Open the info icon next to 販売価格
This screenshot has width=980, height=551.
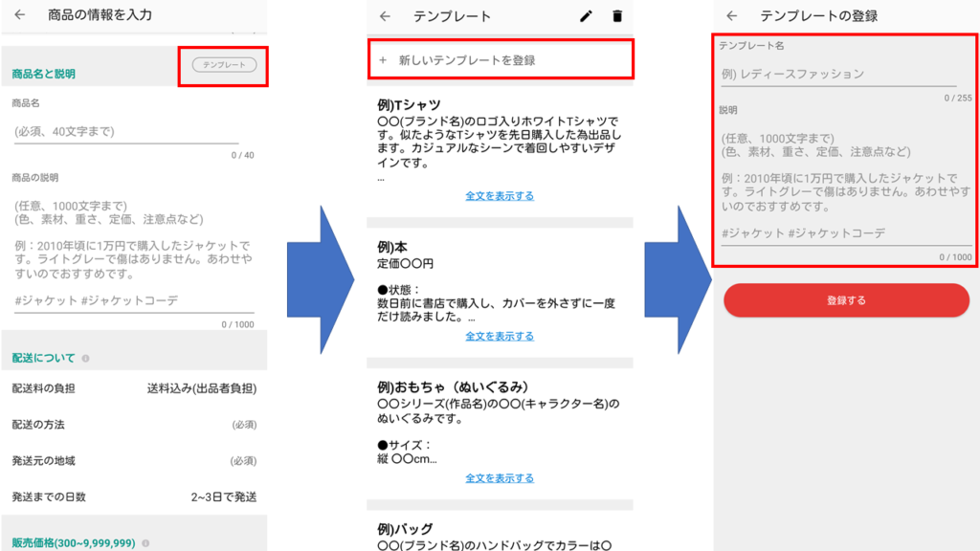(145, 543)
